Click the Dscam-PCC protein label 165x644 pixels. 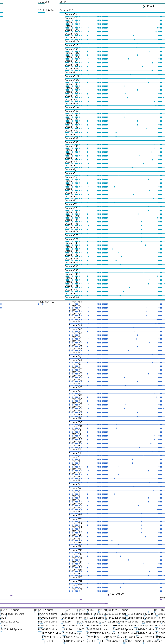pyautogui.click(x=75, y=531)
